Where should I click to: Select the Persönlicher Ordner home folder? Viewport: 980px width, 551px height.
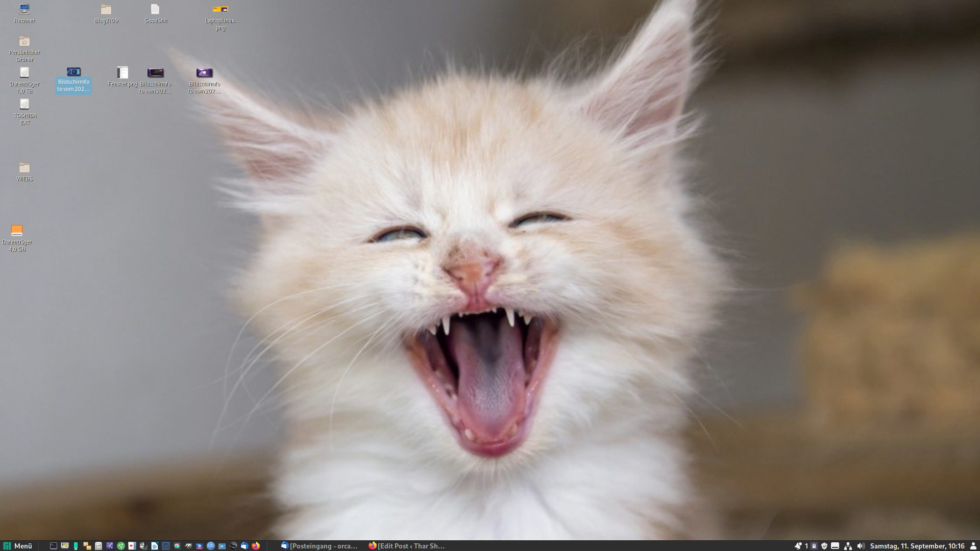pyautogui.click(x=24, y=49)
